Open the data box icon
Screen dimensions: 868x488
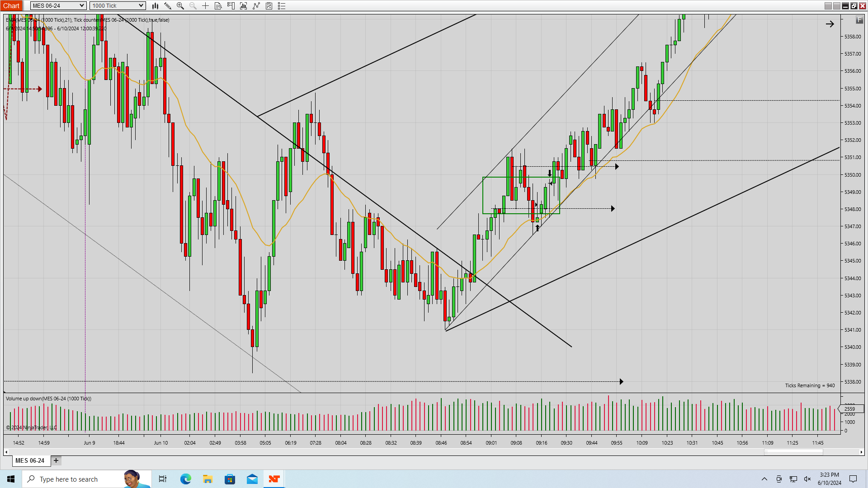point(218,6)
